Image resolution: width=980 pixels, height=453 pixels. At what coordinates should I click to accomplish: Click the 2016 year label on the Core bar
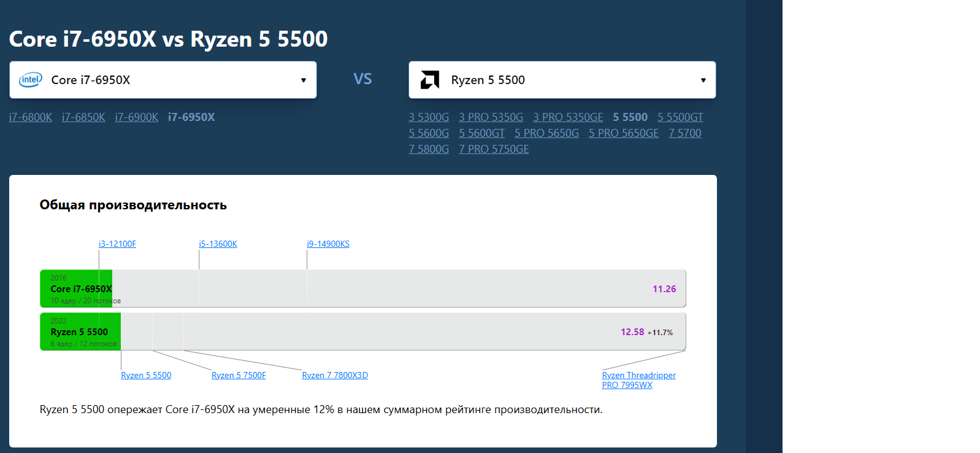(58, 278)
